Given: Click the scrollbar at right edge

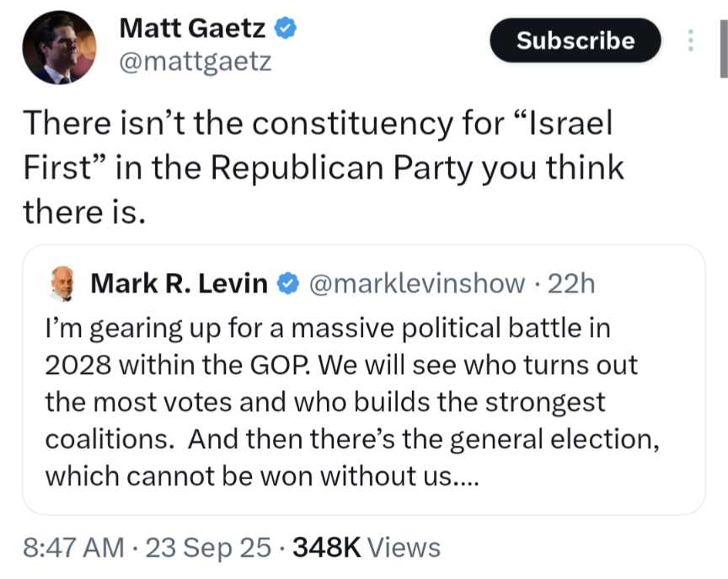Looking at the screenshot, I should point(724,49).
